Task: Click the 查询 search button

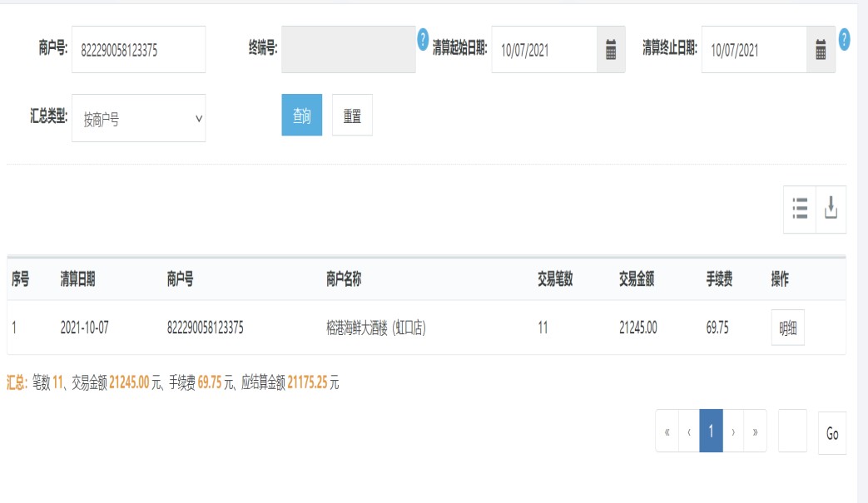Action: 301,116
